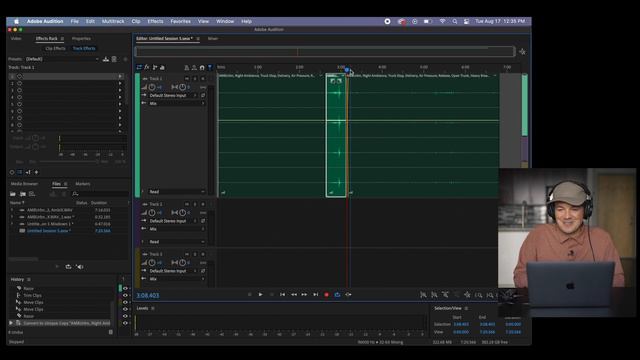The height and width of the screenshot is (360, 640).
Task: Click the New File icon in Files panel
Action: [32, 194]
